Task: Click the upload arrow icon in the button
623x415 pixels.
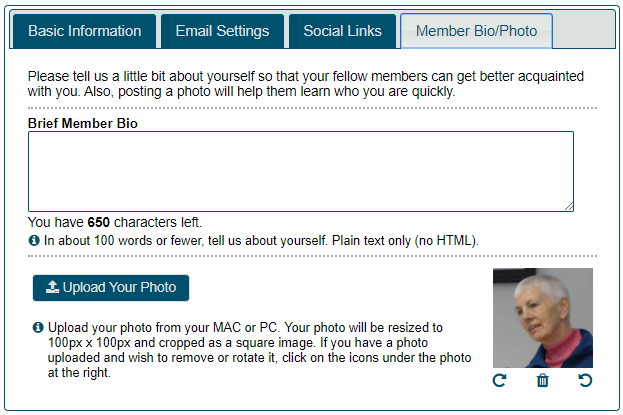Action: point(52,287)
